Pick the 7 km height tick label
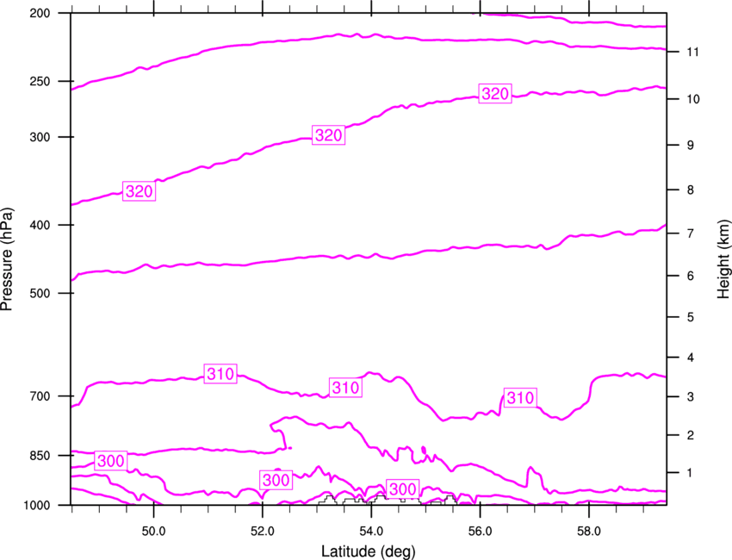Screen dimensions: 732x560 point(690,233)
